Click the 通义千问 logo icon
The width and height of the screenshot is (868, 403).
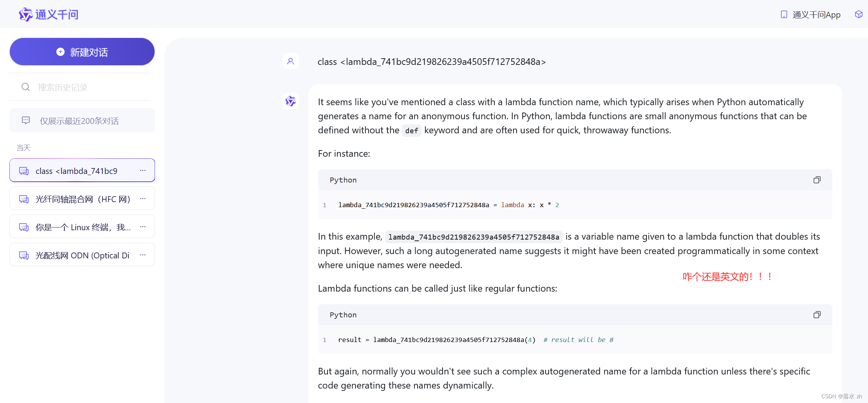26,14
